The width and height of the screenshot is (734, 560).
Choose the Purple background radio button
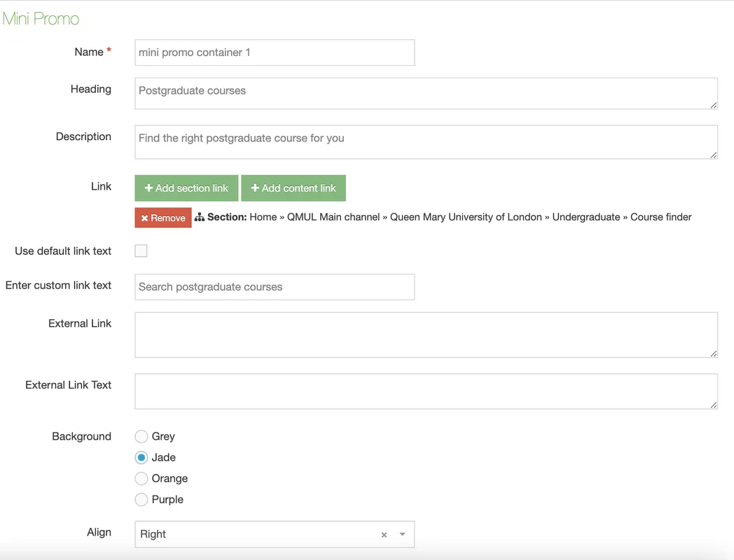tap(141, 500)
